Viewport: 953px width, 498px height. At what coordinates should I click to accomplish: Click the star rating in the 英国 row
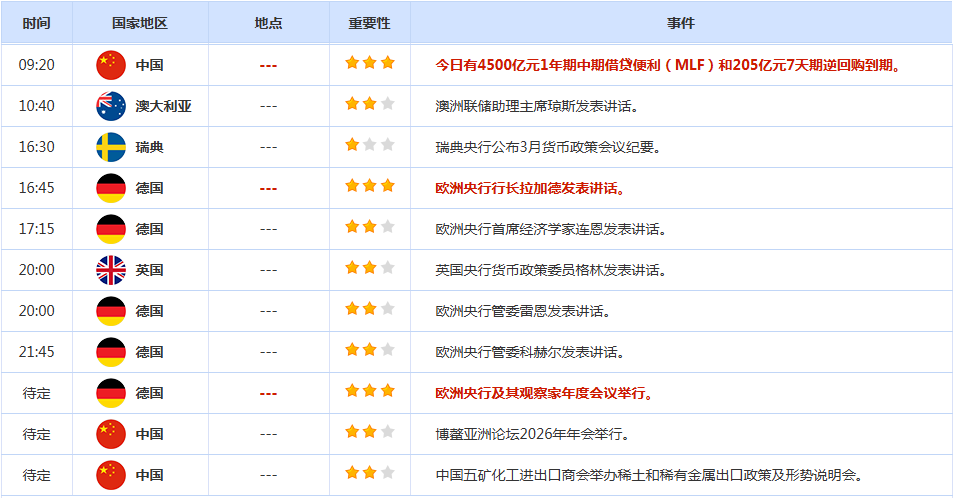click(370, 268)
